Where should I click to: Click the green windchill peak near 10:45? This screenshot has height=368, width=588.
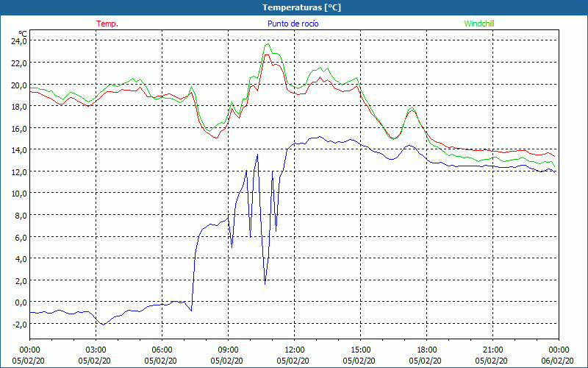tap(268, 44)
